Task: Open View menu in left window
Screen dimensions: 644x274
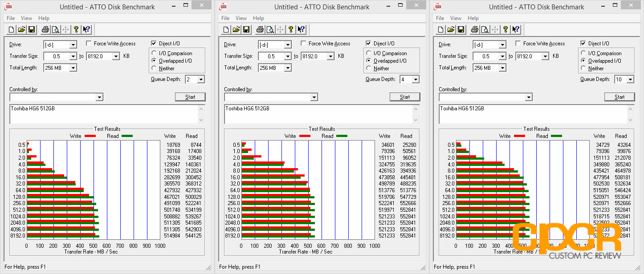Action: coord(26,18)
